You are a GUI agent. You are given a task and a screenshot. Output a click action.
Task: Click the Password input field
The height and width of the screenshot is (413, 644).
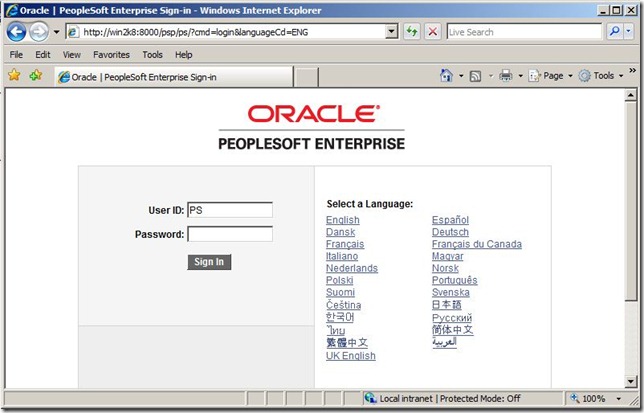coord(230,234)
